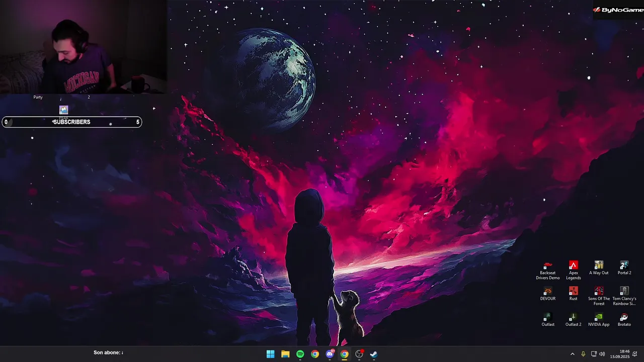This screenshot has height=362, width=644.
Task: Click the Portal 2 desktop shortcut
Action: pos(624,268)
